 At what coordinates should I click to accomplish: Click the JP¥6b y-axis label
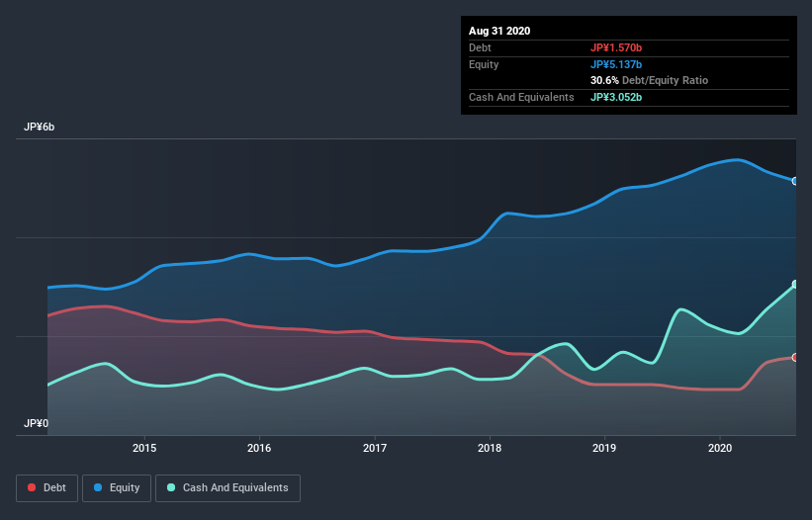(39, 128)
